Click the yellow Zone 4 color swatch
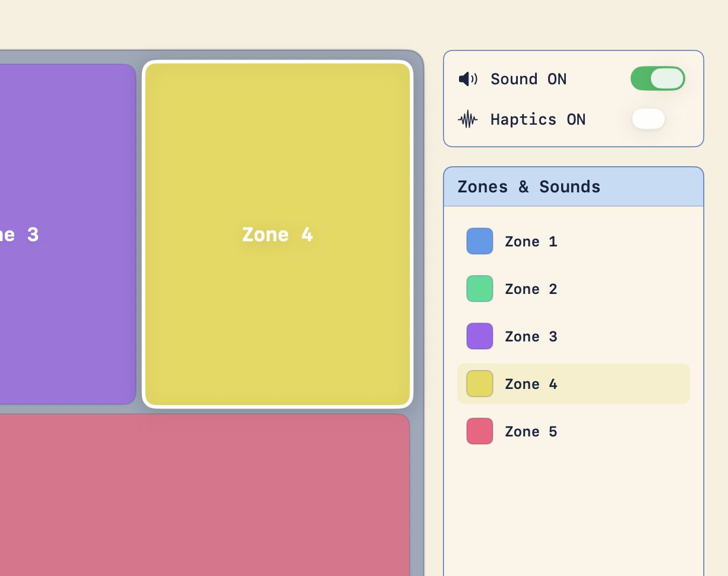The image size is (728, 576). point(480,384)
